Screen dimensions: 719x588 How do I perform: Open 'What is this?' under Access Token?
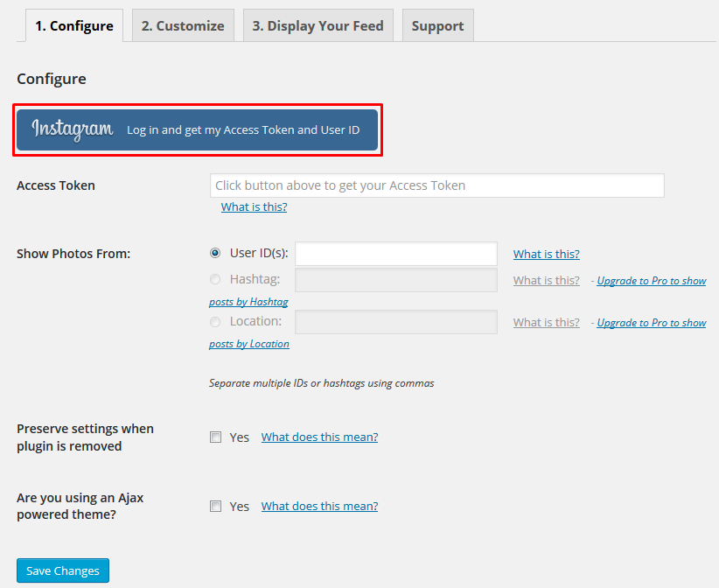tap(254, 207)
